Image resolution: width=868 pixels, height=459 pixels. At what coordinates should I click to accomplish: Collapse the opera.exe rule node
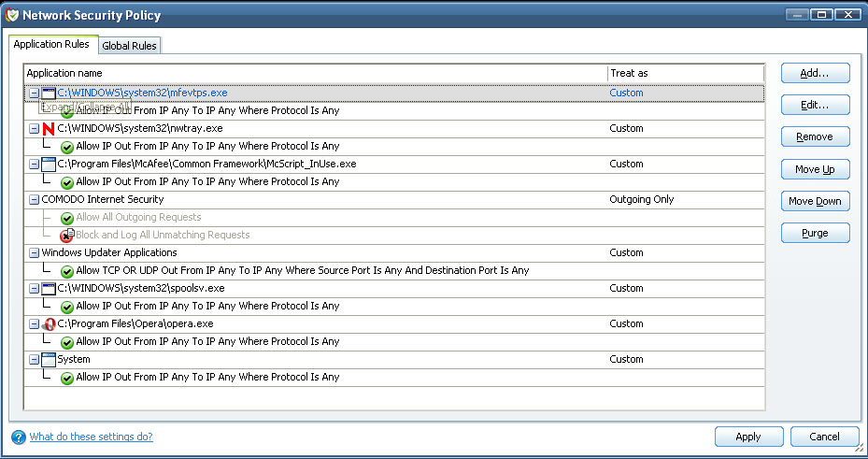click(34, 324)
